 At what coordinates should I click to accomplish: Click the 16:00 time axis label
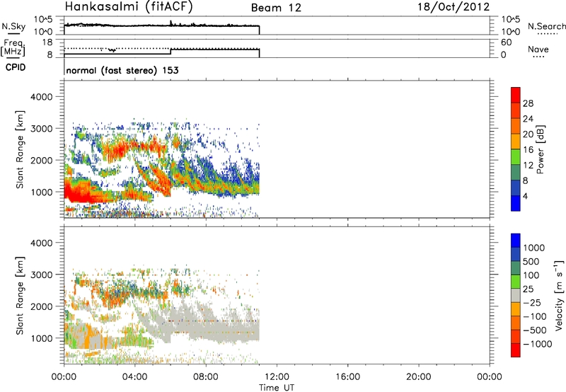[347, 377]
